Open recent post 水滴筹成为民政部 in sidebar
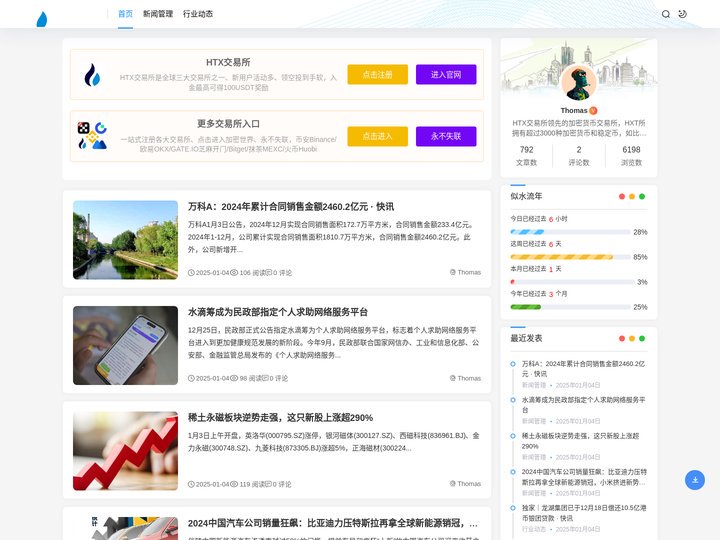Screen dimensions: 720x540 tap(583, 405)
